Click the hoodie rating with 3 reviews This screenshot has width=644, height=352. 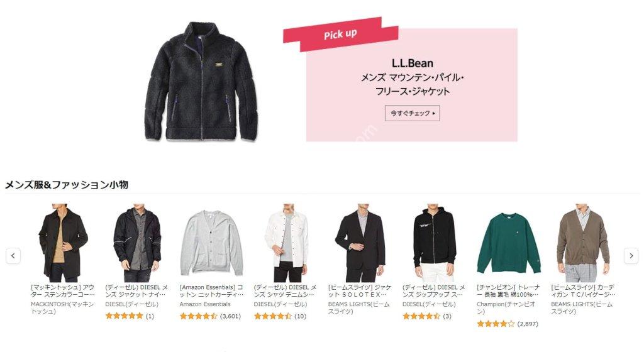(427, 316)
